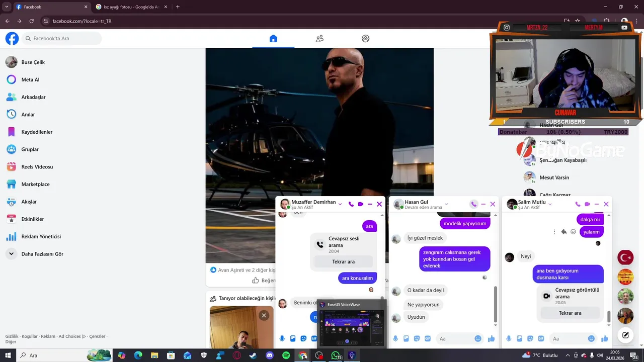Open WhatsApp from the taskbar
Image resolution: width=644 pixels, height=362 pixels.
336,355
